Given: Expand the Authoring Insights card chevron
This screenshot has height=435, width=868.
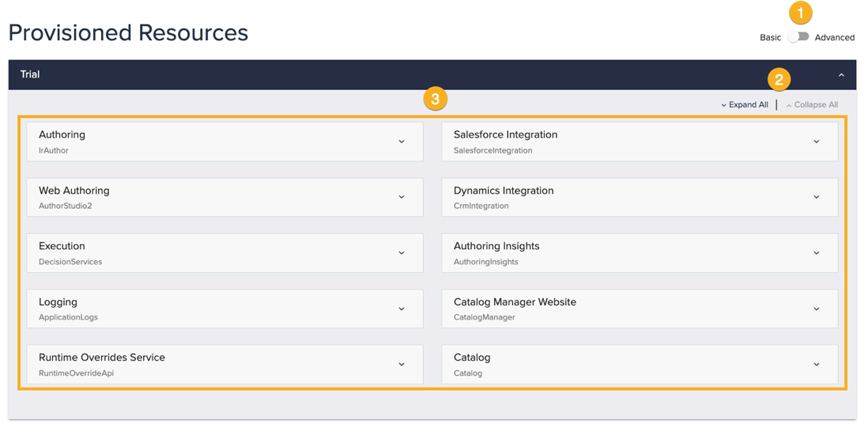Looking at the screenshot, I should [x=817, y=253].
